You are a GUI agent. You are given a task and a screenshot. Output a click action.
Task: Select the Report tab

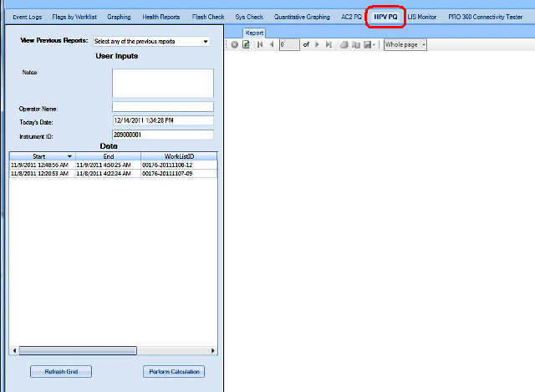(x=254, y=33)
